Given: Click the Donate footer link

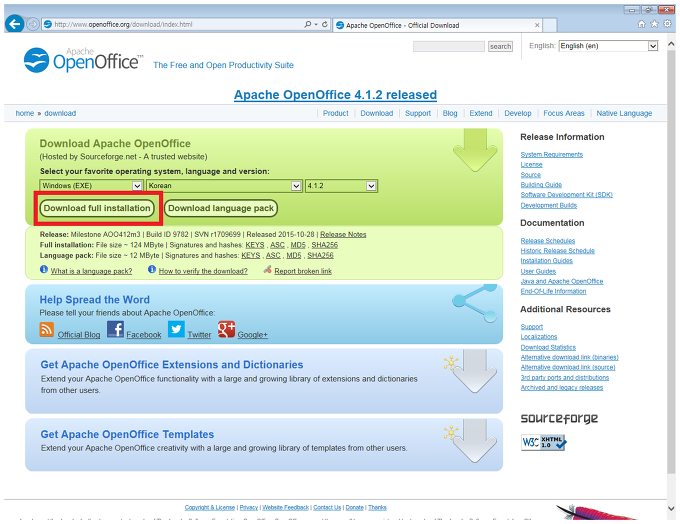Looking at the screenshot, I should (x=354, y=507).
